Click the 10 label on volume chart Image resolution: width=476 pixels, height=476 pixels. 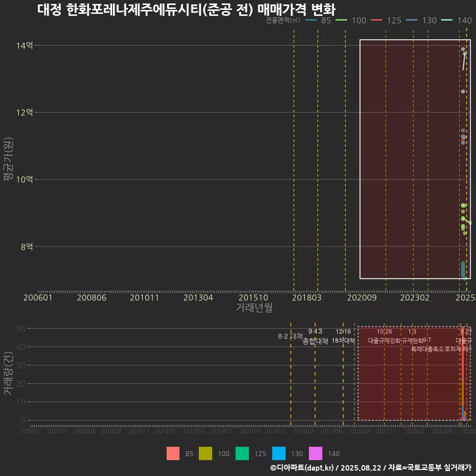(21, 402)
